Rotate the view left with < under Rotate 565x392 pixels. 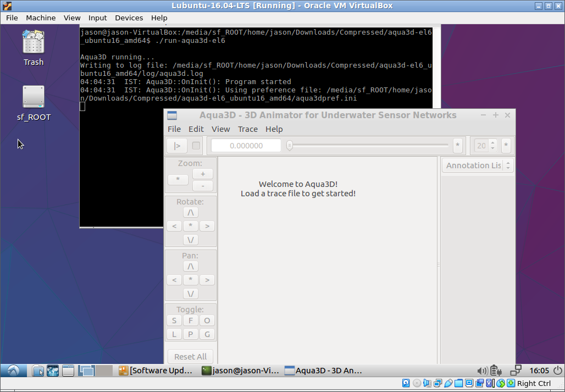click(x=174, y=226)
